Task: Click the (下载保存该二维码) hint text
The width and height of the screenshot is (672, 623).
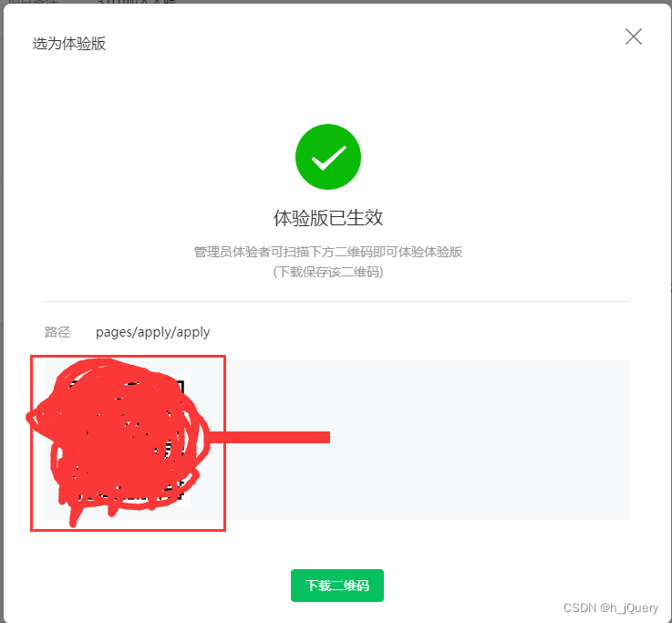Action: pyautogui.click(x=328, y=272)
